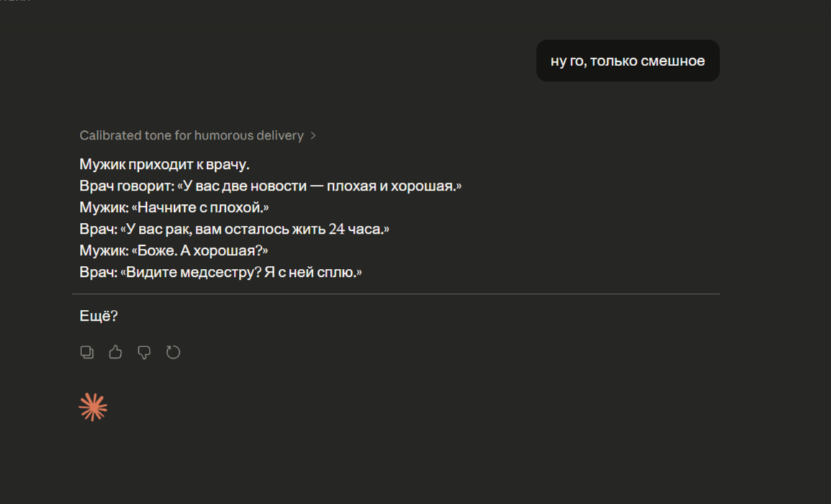Image resolution: width=831 pixels, height=504 pixels.
Task: Expand the 'Calibrated tone for humorous delivery' thinking
Action: click(x=191, y=135)
